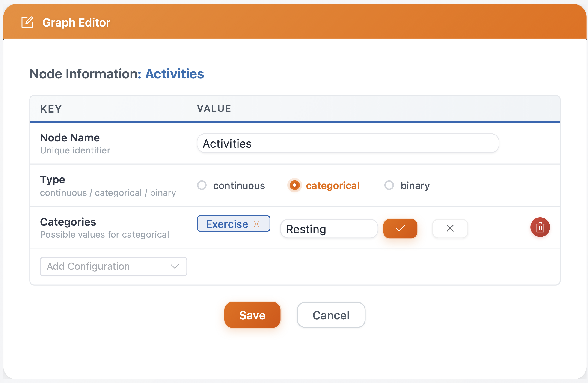Open the Add Configuration dropdown
This screenshot has width=588, height=383.
click(x=113, y=266)
